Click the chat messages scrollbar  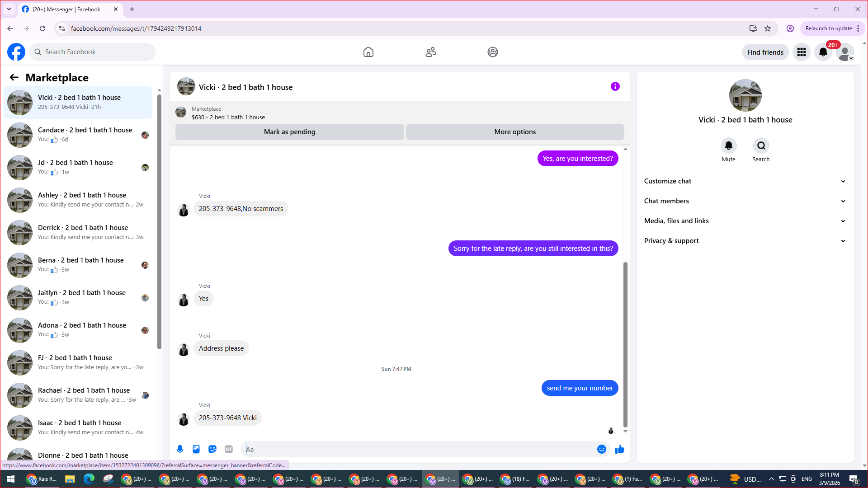point(625,343)
